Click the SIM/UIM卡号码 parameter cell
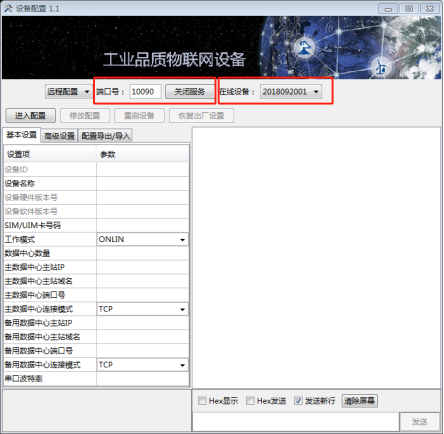Viewport: 444px width, 434px height. point(142,225)
